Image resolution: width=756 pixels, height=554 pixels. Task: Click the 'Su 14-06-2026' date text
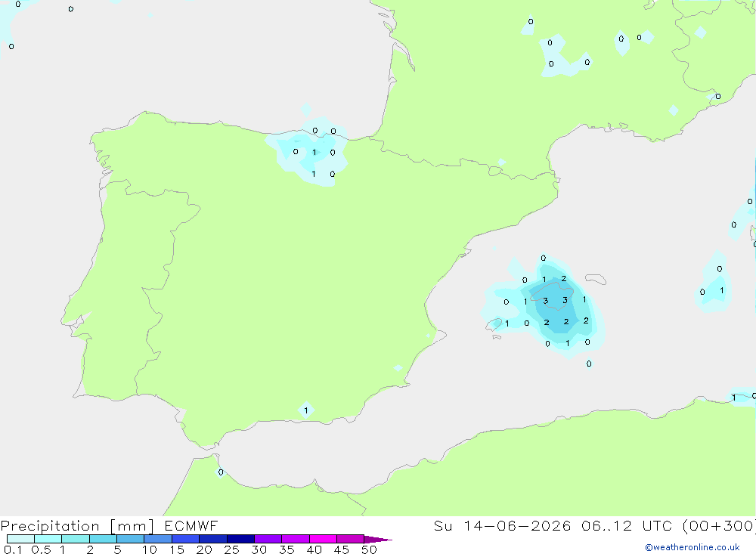click(502, 526)
